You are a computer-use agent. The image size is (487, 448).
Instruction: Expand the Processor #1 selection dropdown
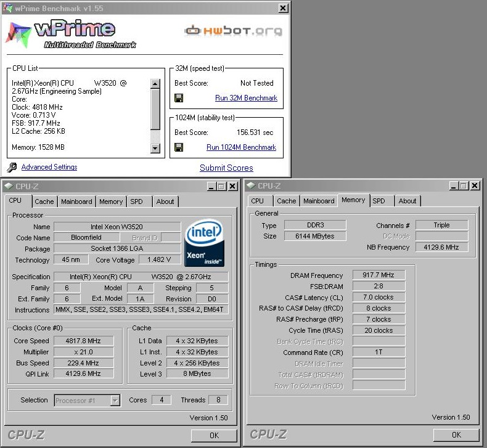point(115,400)
